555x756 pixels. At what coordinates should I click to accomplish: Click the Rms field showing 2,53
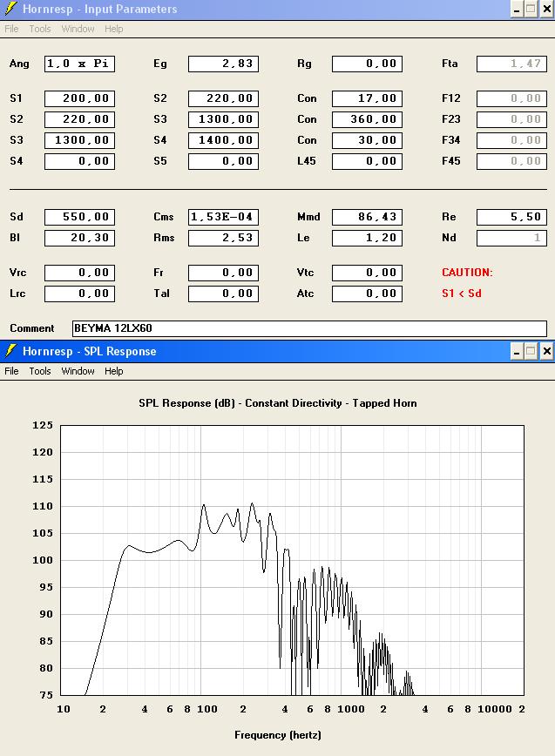223,238
